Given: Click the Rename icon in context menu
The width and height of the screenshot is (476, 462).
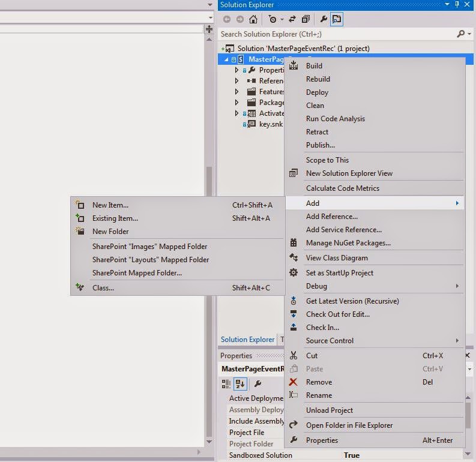Looking at the screenshot, I should (294, 395).
